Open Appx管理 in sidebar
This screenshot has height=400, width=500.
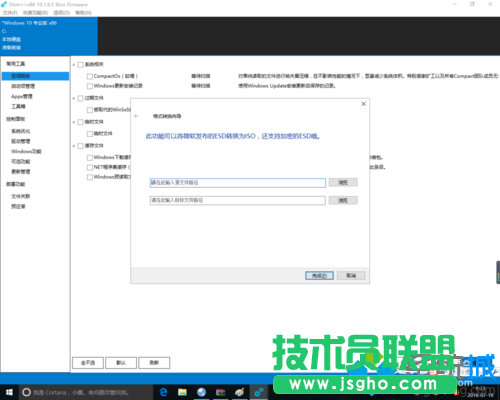[x=22, y=96]
